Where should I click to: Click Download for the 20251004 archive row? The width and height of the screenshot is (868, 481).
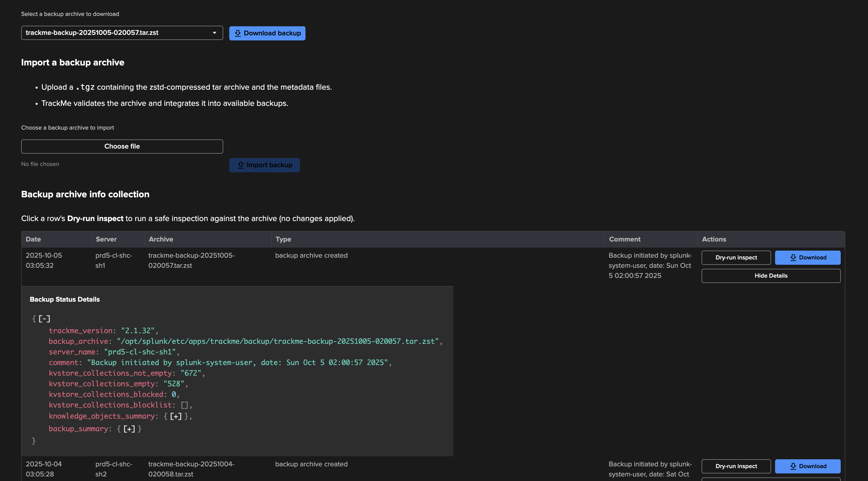(x=807, y=466)
